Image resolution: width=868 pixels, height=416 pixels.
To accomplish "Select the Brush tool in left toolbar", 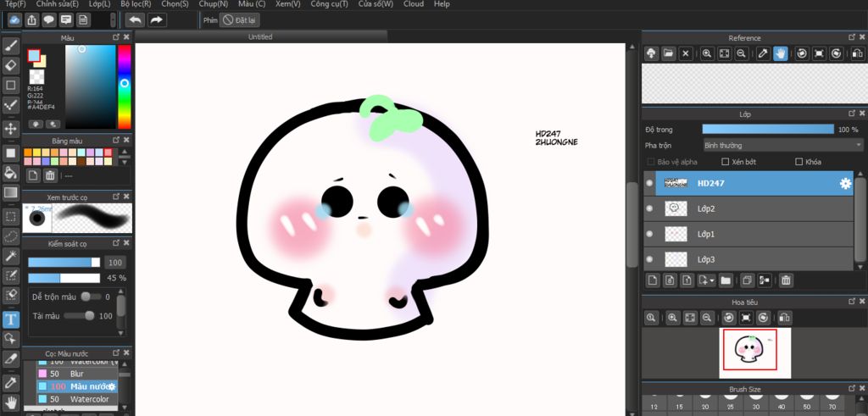I will tap(10, 46).
